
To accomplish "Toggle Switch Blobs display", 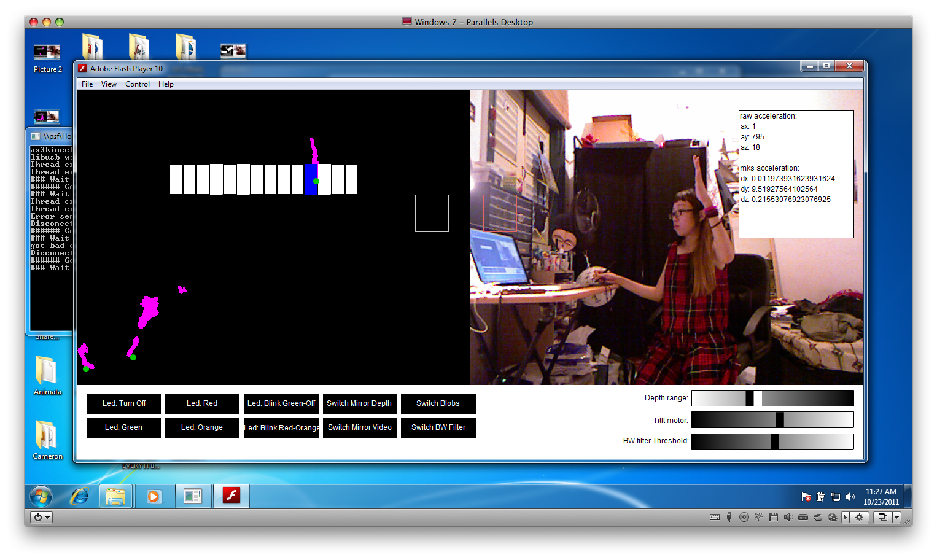I will [x=438, y=403].
